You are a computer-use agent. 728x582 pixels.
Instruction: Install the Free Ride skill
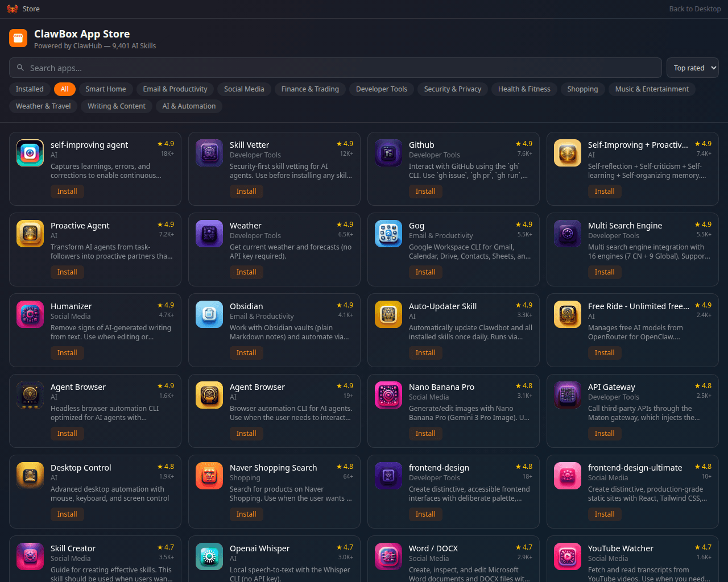(605, 353)
